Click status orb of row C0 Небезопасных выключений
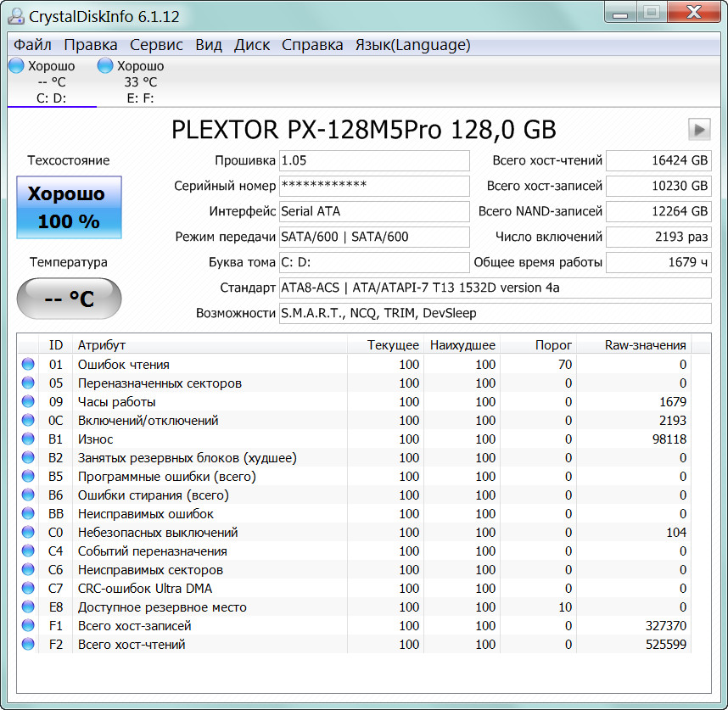Viewport: 728px width, 710px height. point(28,532)
